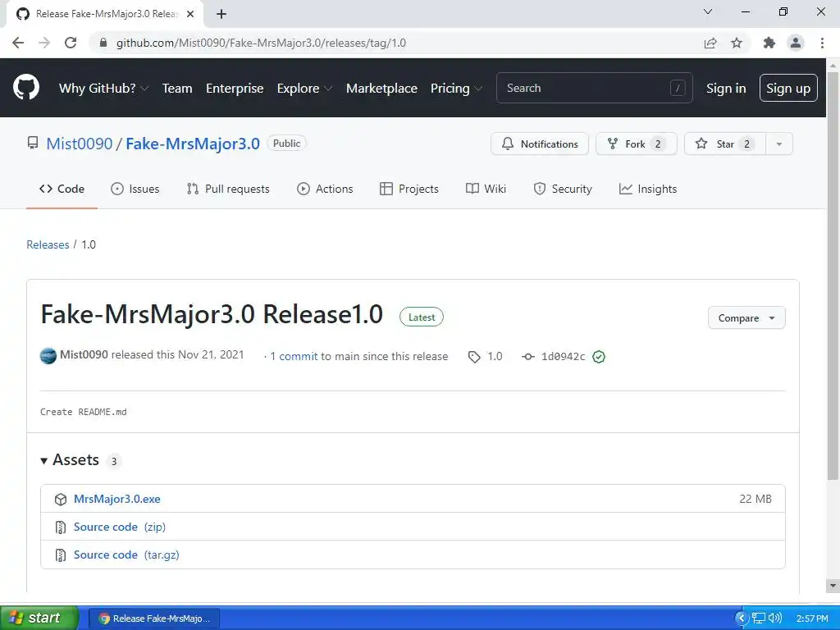Click the repository icon beside Mist0090

tap(33, 143)
